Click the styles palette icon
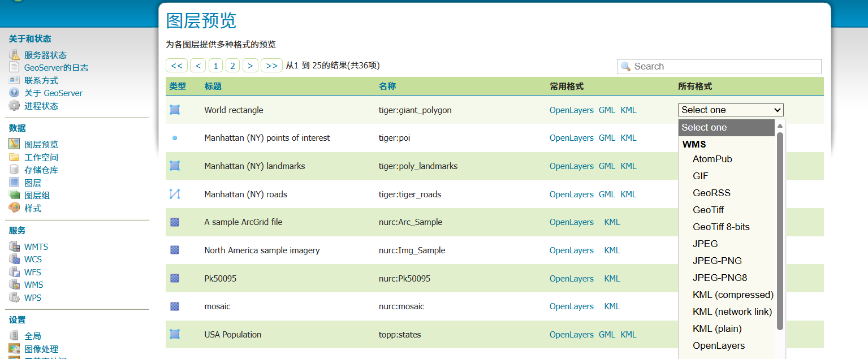This screenshot has width=868, height=359. pos(14,208)
